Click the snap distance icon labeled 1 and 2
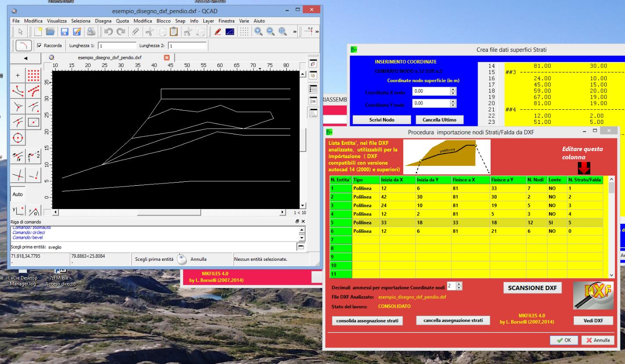Image resolution: width=625 pixels, height=364 pixels. 34,156
